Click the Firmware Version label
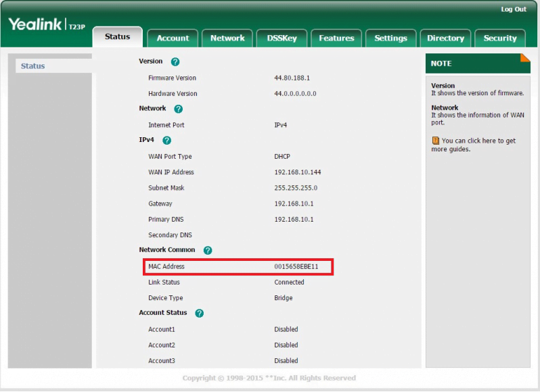The width and height of the screenshot is (540, 392). click(172, 78)
